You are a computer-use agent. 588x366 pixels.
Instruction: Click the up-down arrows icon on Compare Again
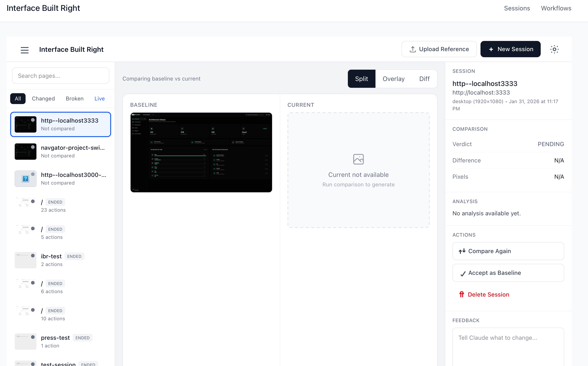(462, 251)
